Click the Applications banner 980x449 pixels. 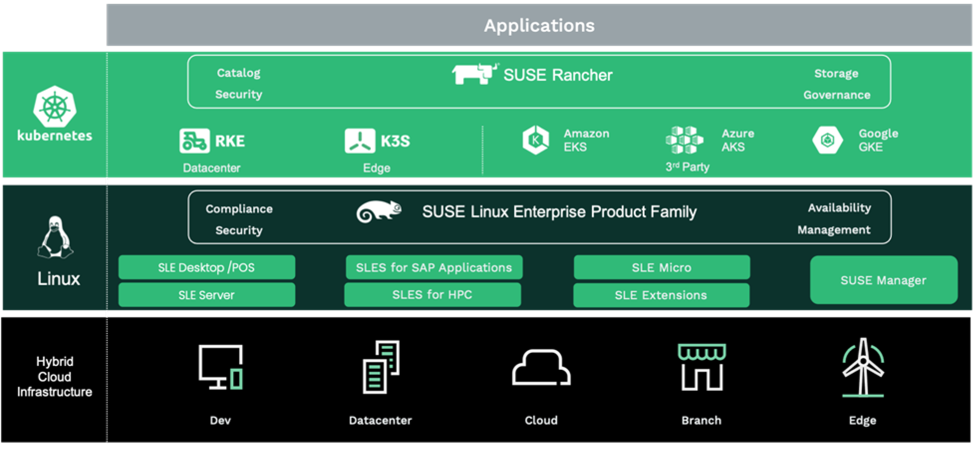click(539, 25)
